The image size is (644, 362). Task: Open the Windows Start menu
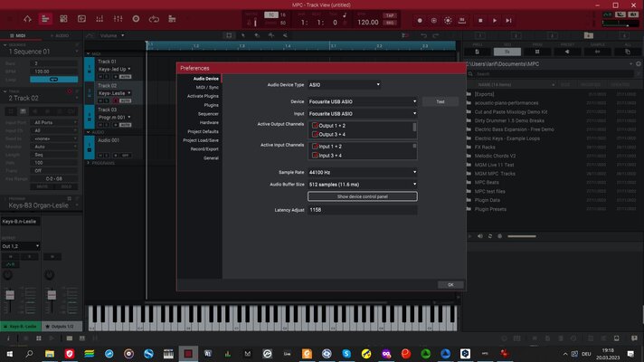click(x=9, y=354)
